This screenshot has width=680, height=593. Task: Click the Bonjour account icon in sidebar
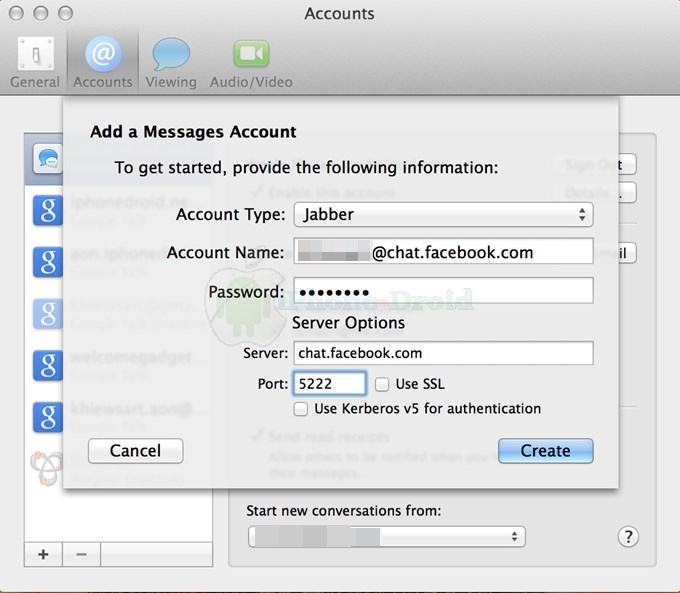tap(46, 467)
